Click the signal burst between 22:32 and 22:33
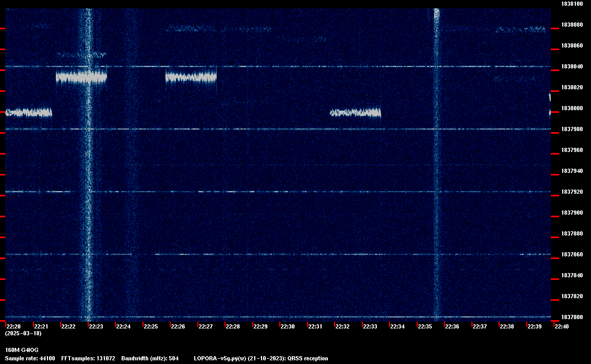 [356, 112]
